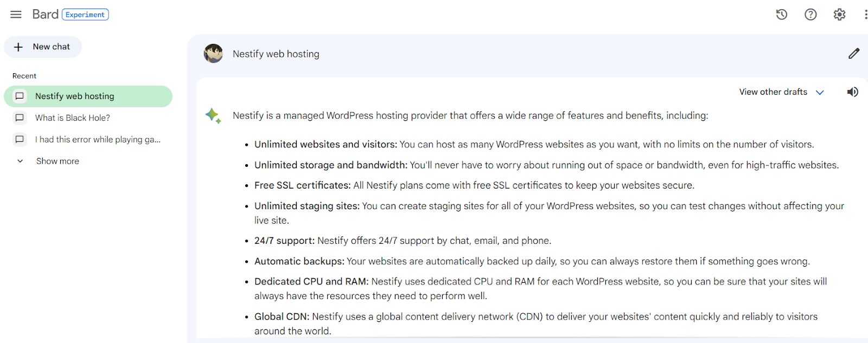
Task: Click the 24/7 support bullet
Action: (403, 241)
